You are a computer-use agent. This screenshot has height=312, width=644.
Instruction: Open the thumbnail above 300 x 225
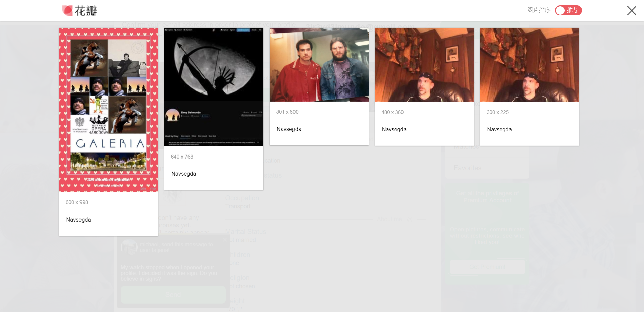tap(529, 65)
